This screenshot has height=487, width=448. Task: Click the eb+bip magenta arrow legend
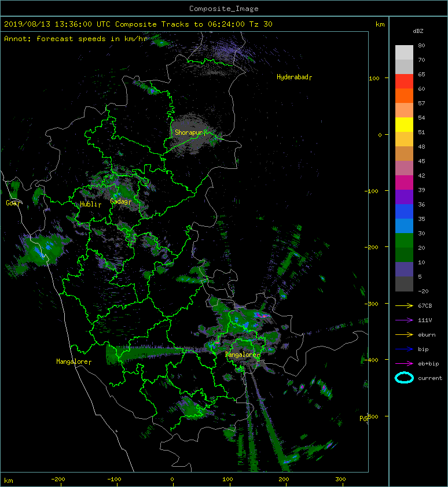pos(404,364)
